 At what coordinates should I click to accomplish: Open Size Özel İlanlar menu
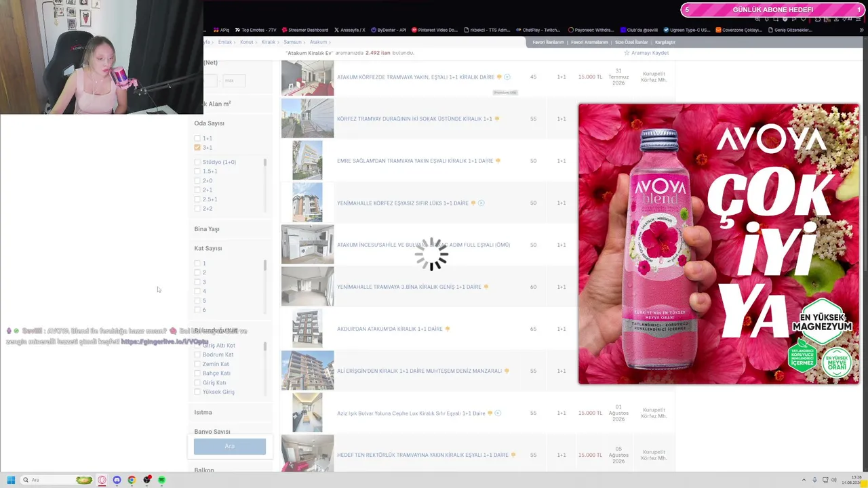(x=631, y=42)
